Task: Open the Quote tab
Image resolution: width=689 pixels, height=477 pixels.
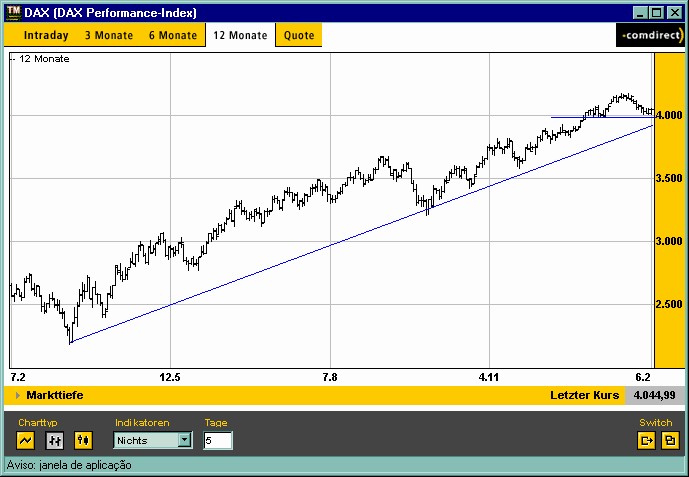Action: tap(299, 35)
